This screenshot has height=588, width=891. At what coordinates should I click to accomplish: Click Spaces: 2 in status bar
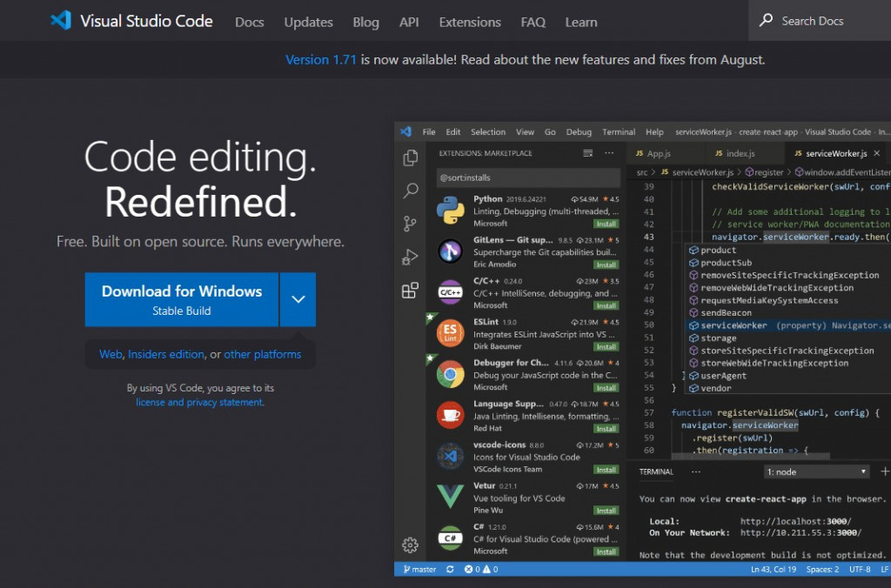click(x=822, y=569)
